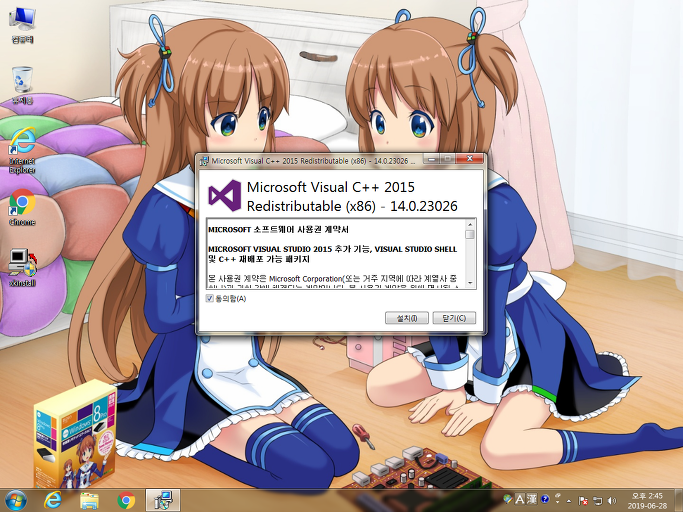683x512 pixels.
Task: Click the Visual Studio logo in the dialog
Action: tap(225, 196)
